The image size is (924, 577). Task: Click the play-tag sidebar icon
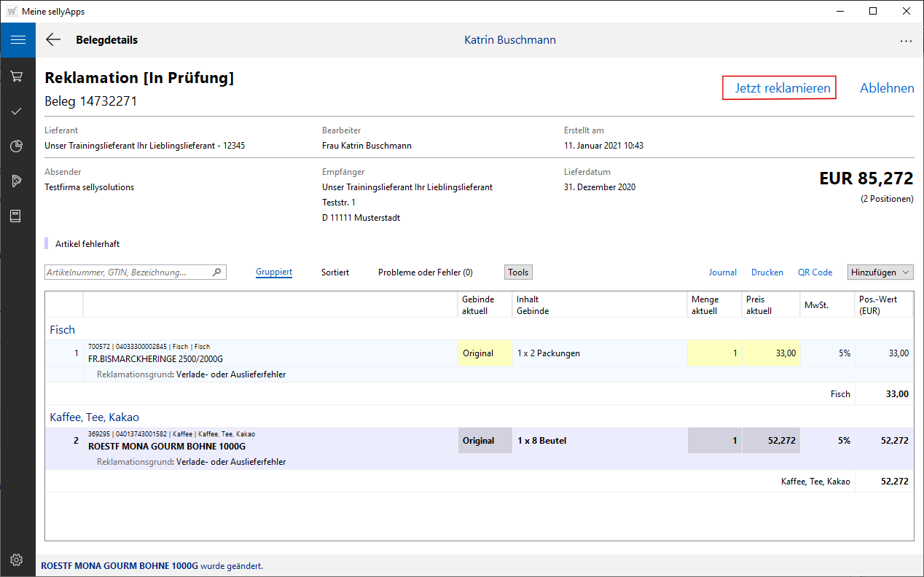17,181
